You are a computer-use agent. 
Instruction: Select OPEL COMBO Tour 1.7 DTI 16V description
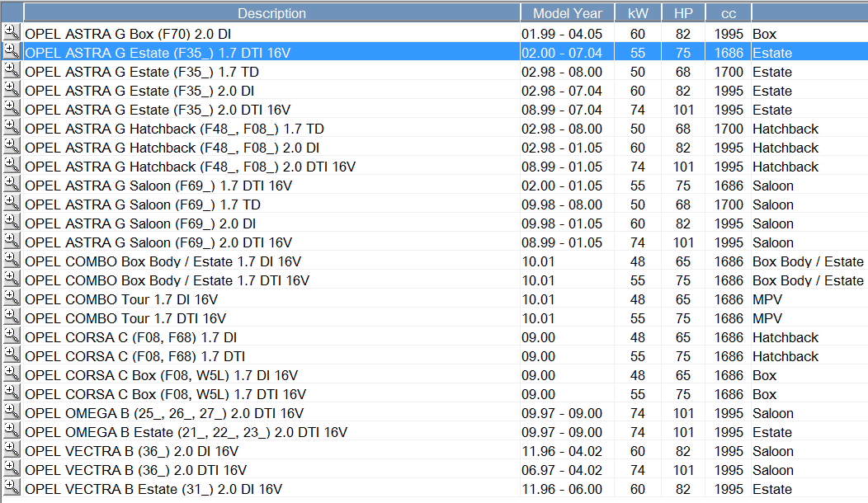[125, 318]
